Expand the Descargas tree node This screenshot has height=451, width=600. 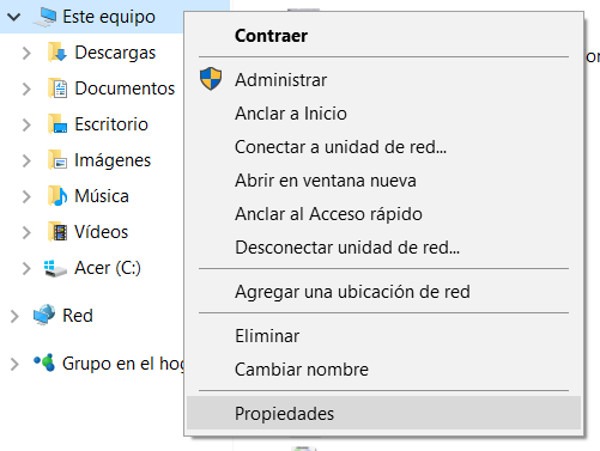(27, 53)
